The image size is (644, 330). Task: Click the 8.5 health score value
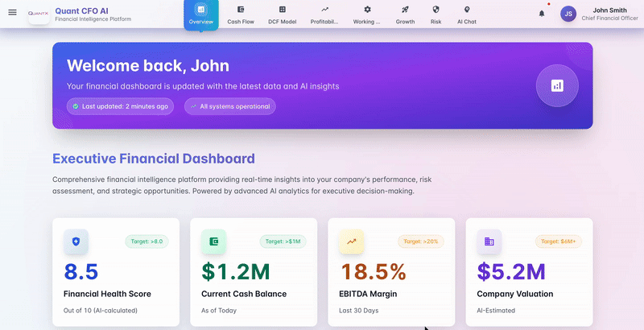point(81,272)
